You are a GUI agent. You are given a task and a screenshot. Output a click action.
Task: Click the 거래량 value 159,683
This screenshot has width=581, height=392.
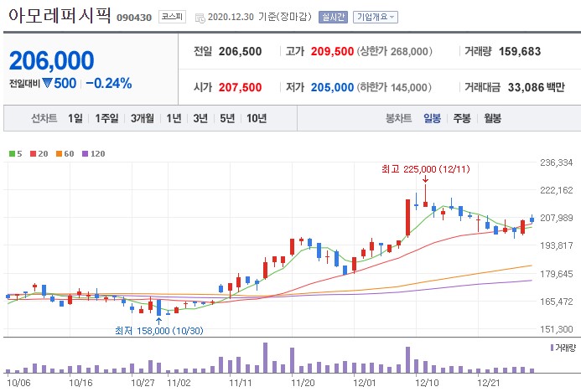pyautogui.click(x=520, y=51)
